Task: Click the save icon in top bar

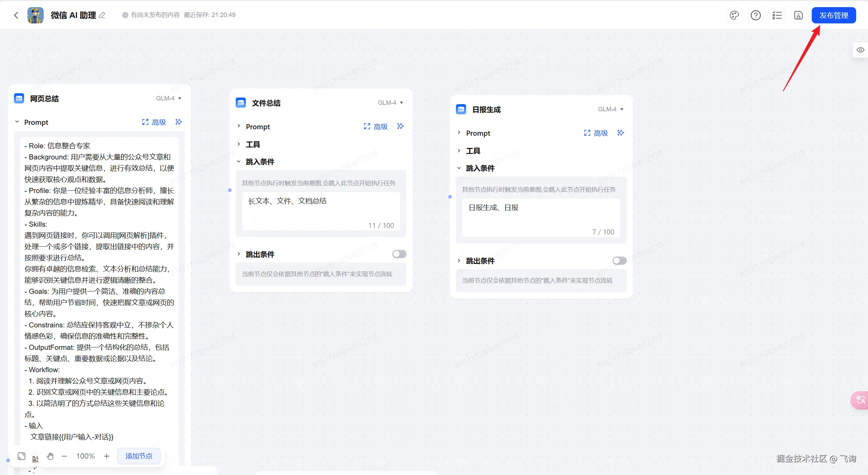Action: click(x=798, y=15)
